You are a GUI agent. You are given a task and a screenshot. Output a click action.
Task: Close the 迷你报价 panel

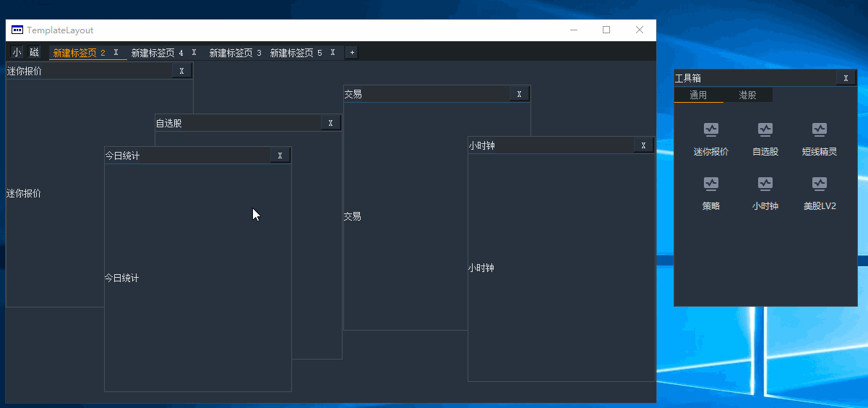(181, 71)
